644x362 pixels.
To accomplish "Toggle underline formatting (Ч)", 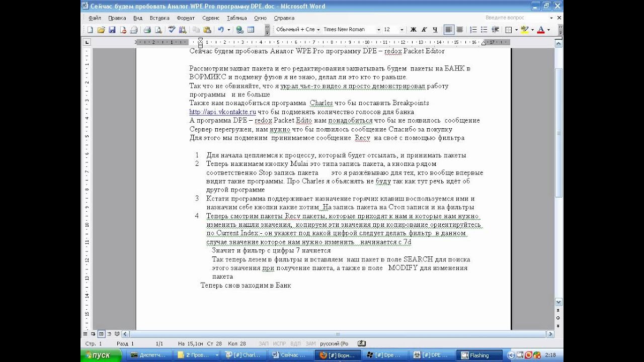I will pos(435,30).
